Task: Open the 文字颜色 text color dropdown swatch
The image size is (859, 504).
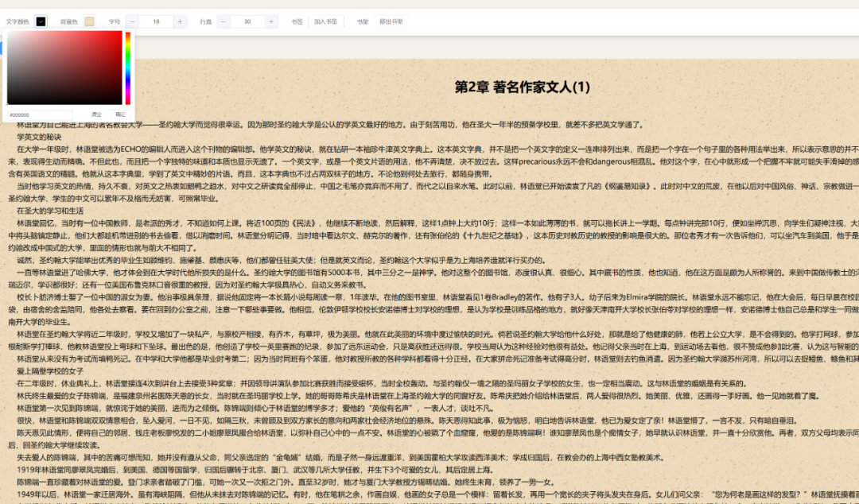Action: 41,21
